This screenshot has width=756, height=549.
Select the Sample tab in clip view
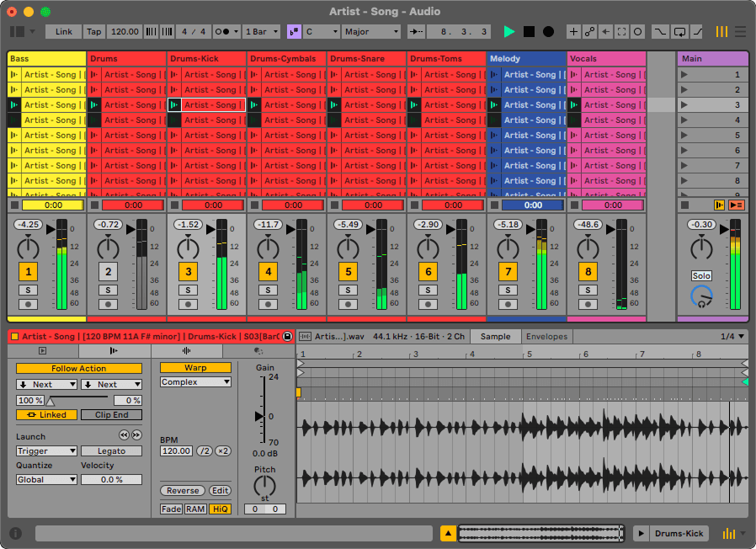click(x=495, y=335)
